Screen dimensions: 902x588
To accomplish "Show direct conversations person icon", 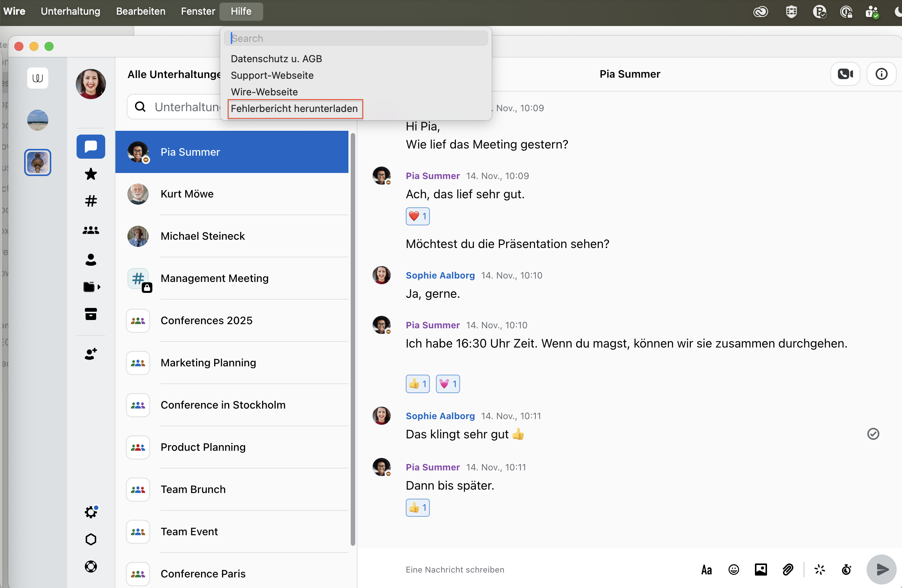I will click(91, 260).
